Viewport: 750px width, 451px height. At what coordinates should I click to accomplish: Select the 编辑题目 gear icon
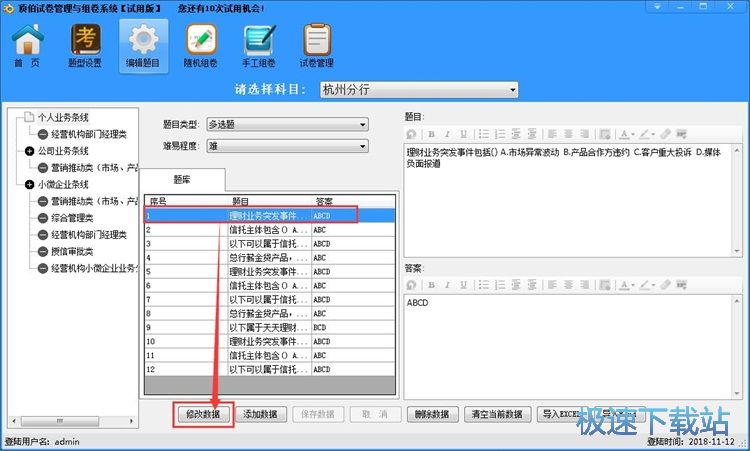(143, 46)
